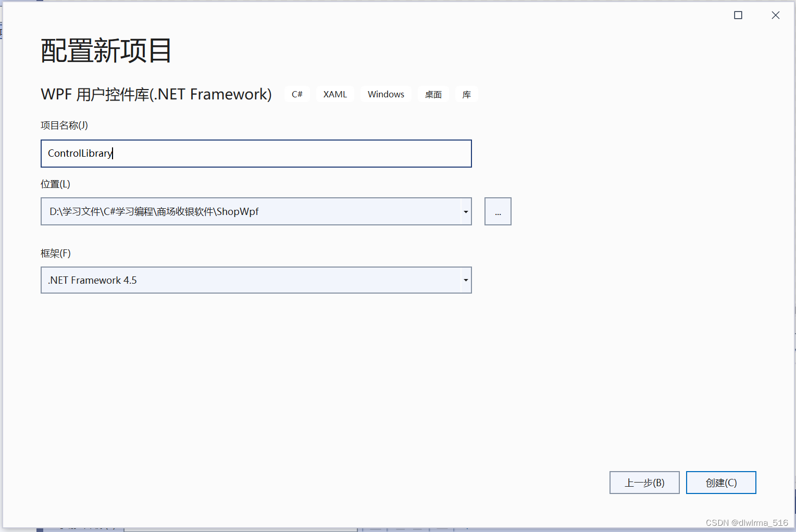This screenshot has height=532, width=796.
Task: Click the 框架(F) label
Action: click(x=56, y=254)
